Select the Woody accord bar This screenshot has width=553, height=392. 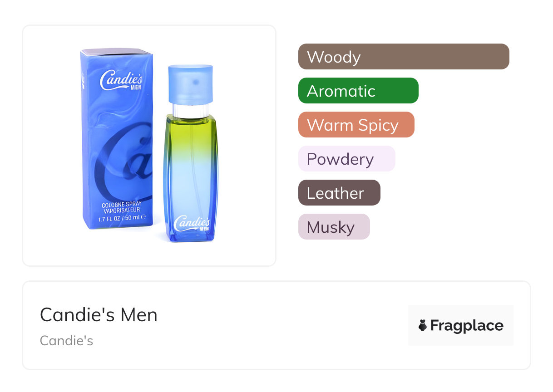click(403, 57)
